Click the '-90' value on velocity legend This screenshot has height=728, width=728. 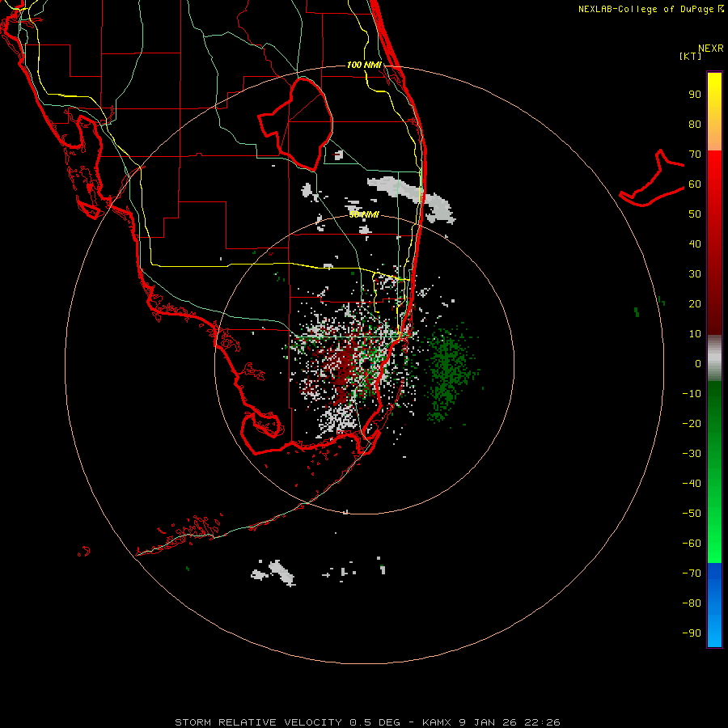tap(692, 633)
